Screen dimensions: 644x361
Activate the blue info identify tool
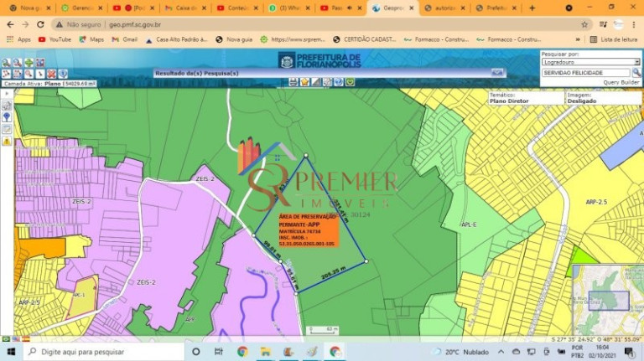(x=63, y=74)
